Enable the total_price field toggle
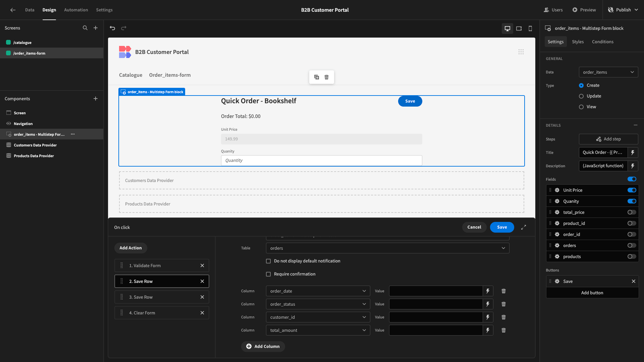Screen dimensions: 644x362 [x=632, y=212]
